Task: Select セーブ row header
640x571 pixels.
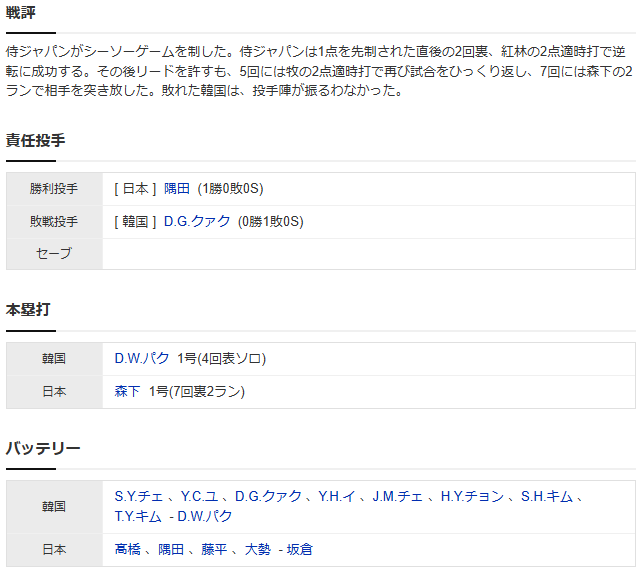Action: [54, 253]
